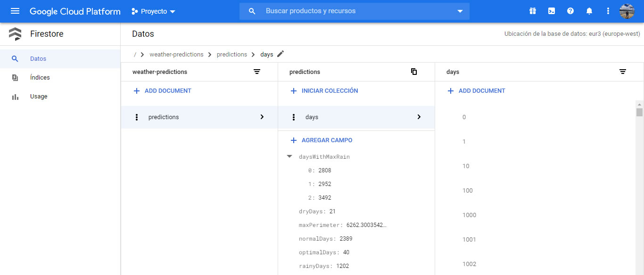Click the maxPerimeter field
Screen dimensions: 644x275
click(343, 225)
